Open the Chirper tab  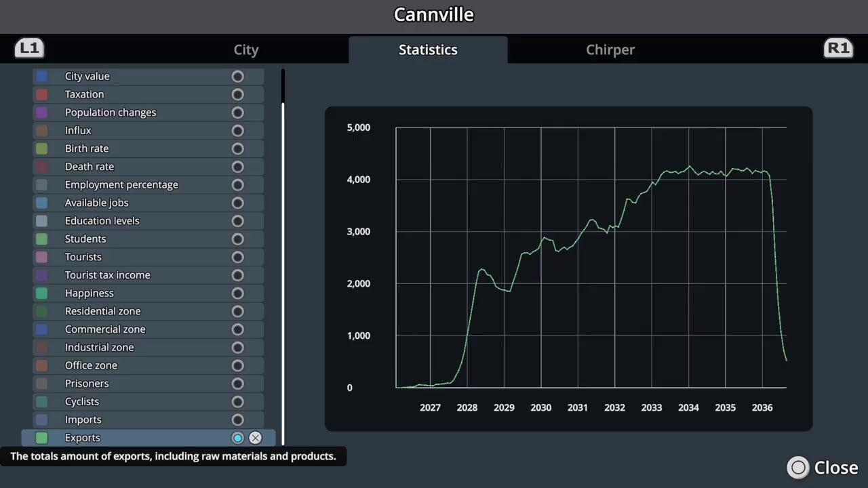(610, 49)
